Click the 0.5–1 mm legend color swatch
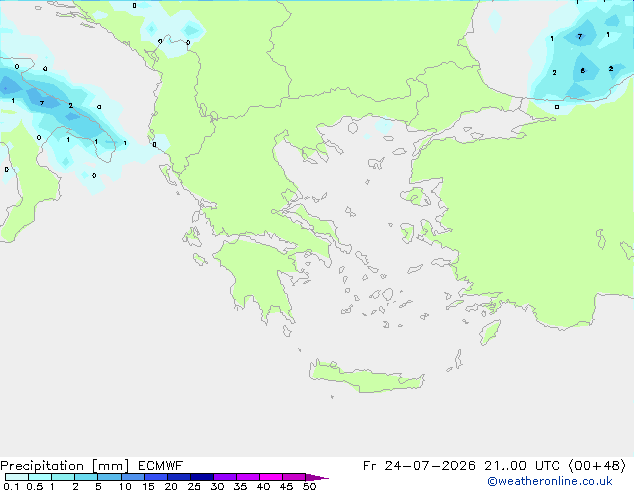 click(x=40, y=477)
